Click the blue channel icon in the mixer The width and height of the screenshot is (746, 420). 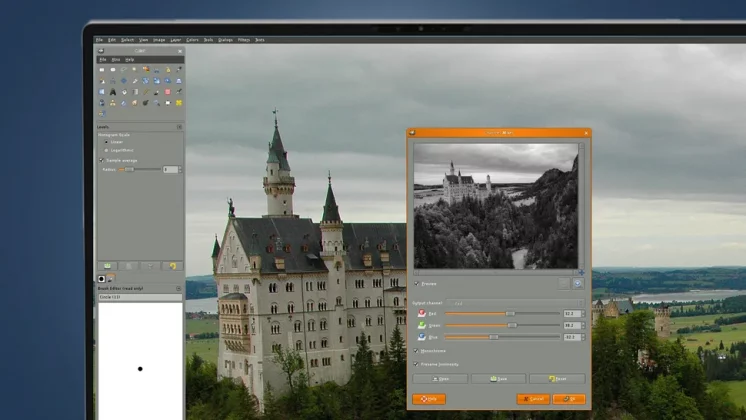click(421, 337)
